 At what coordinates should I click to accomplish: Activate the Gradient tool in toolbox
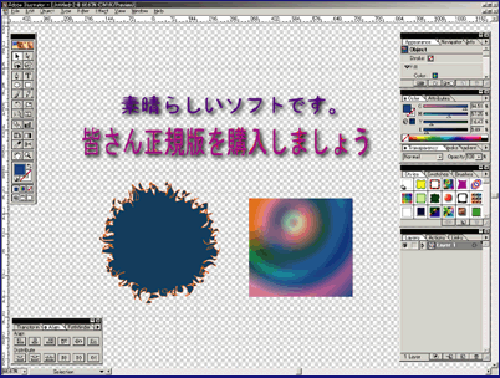(28, 135)
